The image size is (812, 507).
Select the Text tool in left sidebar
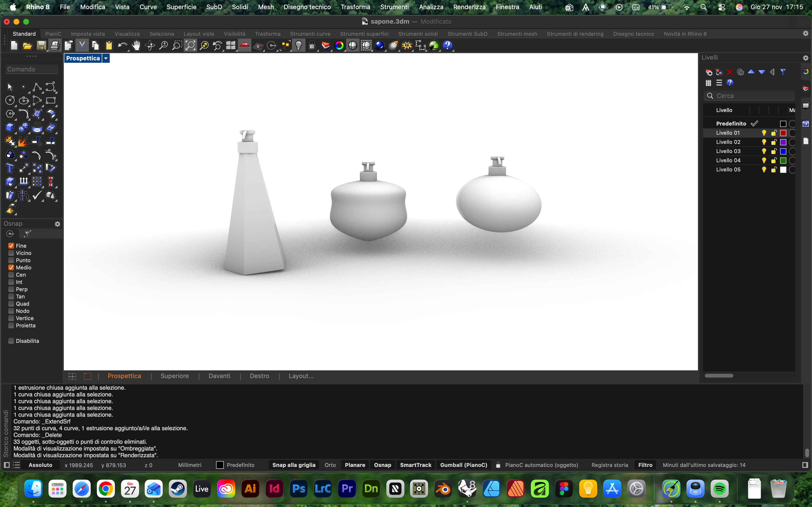(10, 168)
